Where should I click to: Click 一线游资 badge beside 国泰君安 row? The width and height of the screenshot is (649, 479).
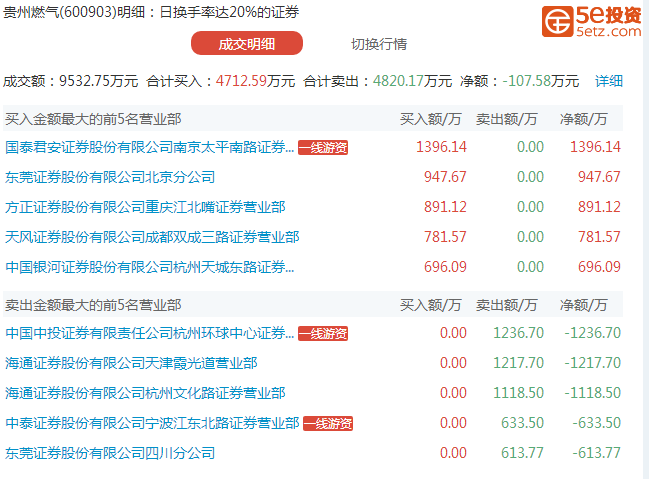pos(323,147)
